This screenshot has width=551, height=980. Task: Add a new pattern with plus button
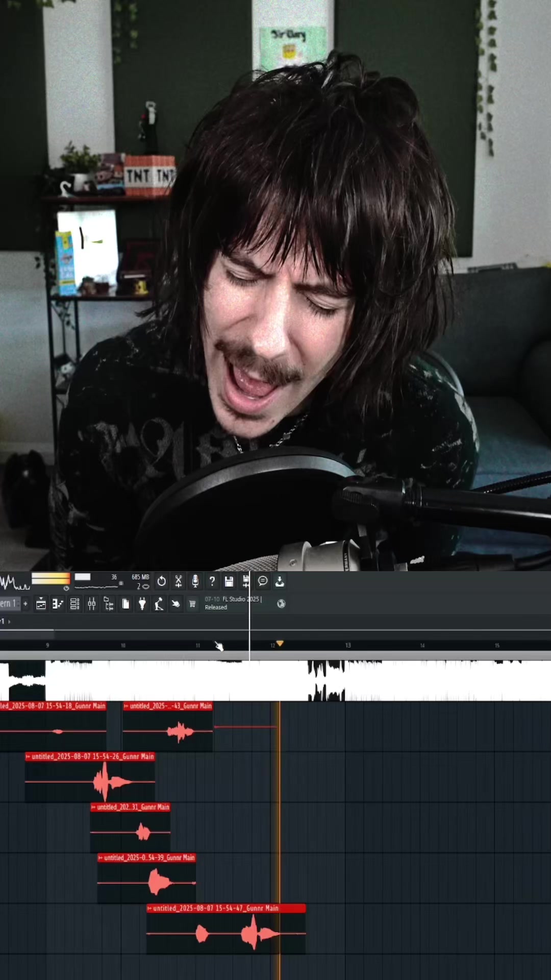25,604
